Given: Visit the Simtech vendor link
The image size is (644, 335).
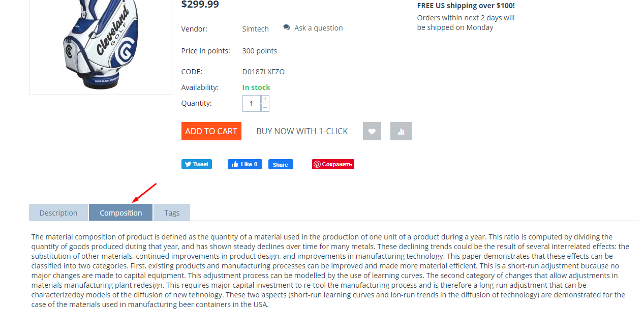Looking at the screenshot, I should 256,29.
